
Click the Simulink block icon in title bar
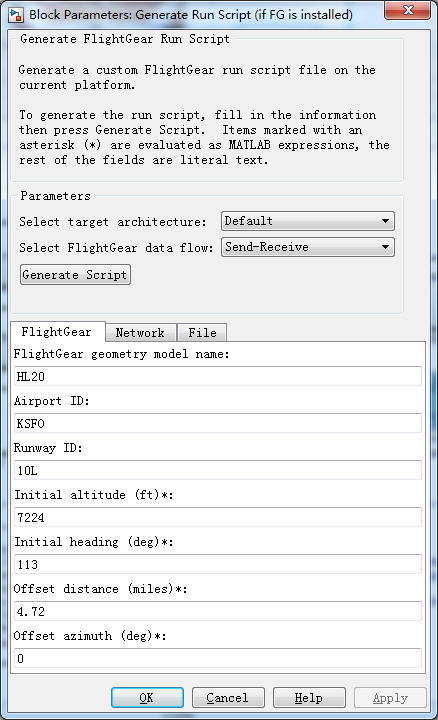click(x=16, y=15)
